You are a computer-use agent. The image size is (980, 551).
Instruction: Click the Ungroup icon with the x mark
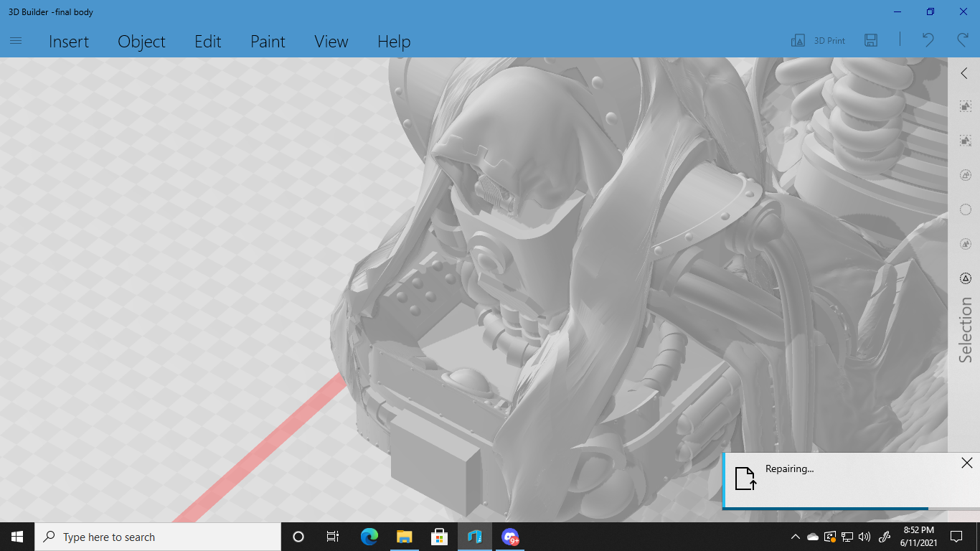tap(965, 141)
